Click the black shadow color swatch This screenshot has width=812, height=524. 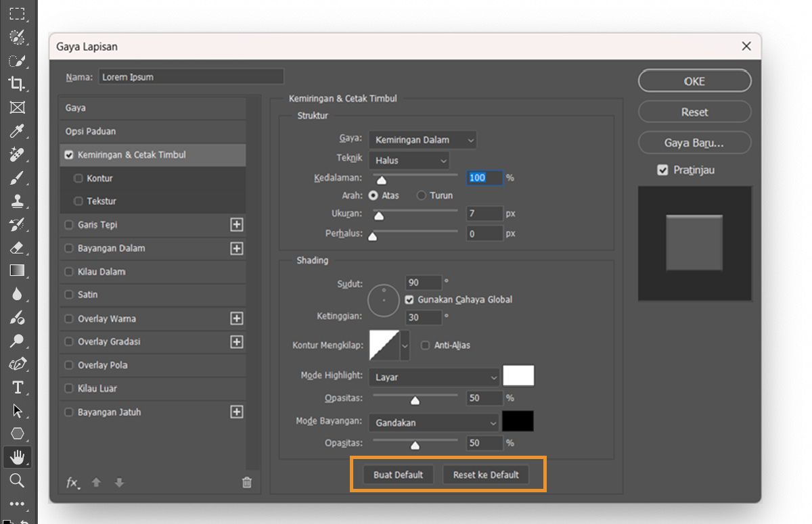click(518, 421)
